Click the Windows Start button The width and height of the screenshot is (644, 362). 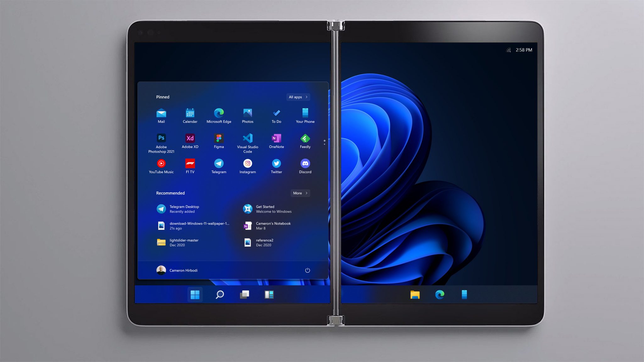coord(195,294)
